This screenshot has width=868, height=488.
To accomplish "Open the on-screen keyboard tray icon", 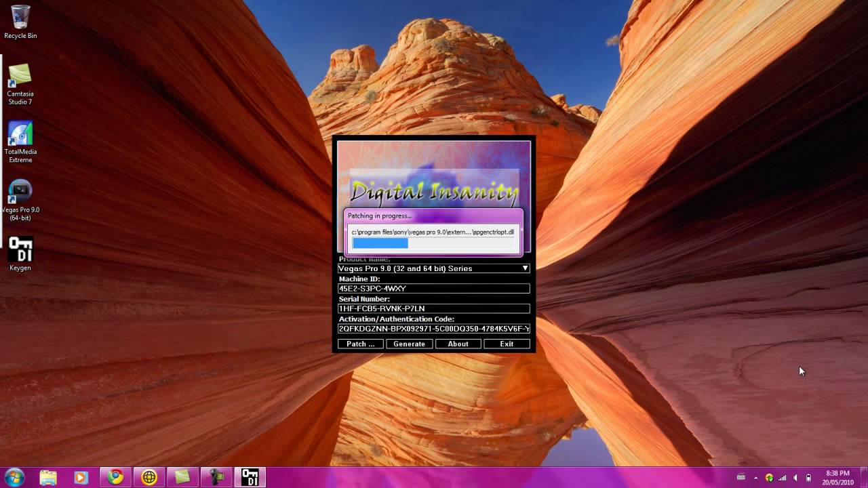I will [741, 477].
